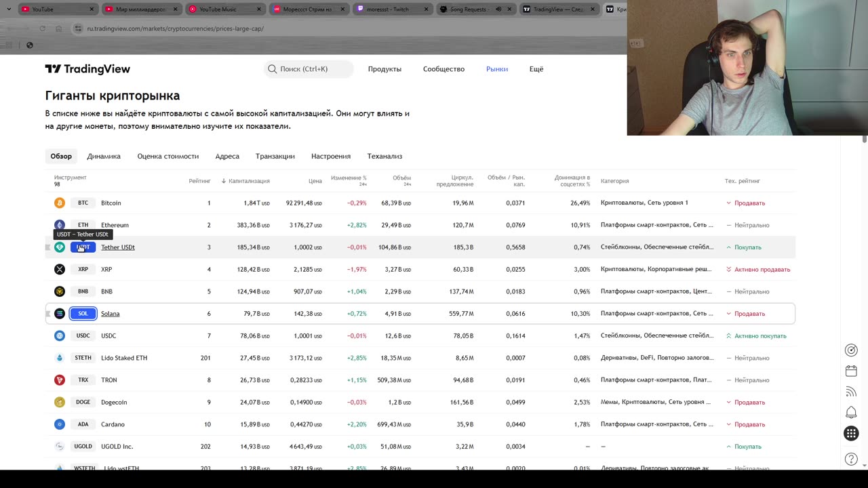The image size is (868, 488).
Task: Open the calendar icon in right sidebar
Action: (851, 371)
